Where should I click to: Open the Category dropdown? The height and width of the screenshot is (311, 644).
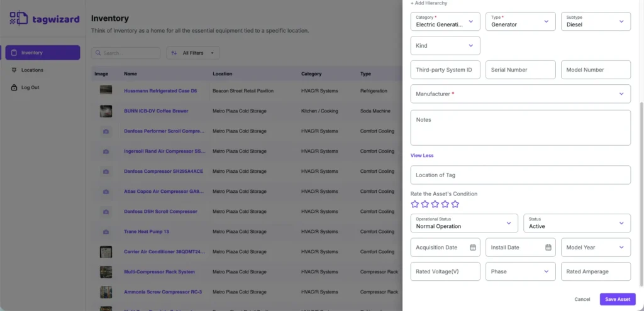pos(445,21)
